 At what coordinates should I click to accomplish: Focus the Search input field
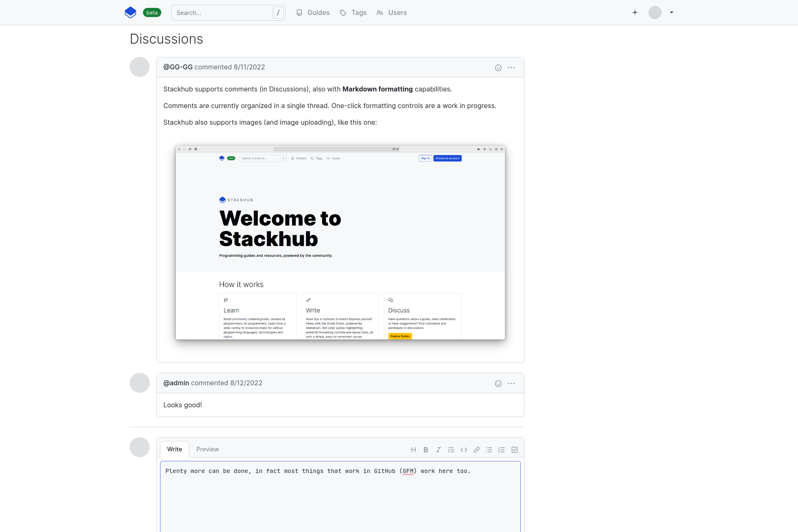coord(223,13)
